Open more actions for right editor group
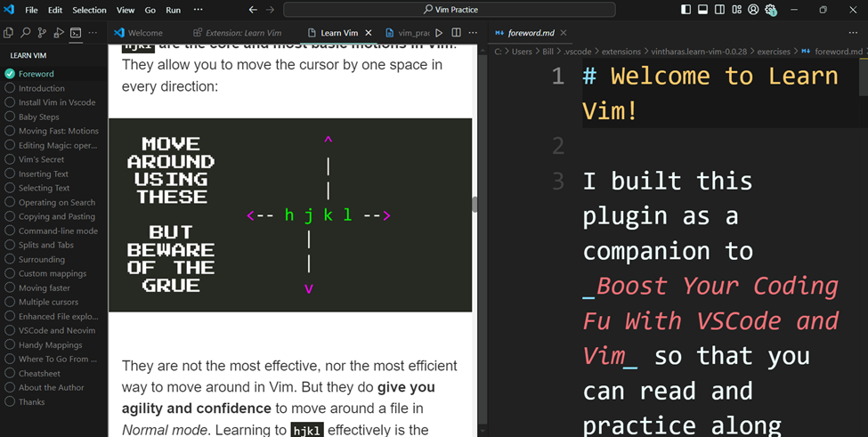This screenshot has width=868, height=437. (853, 33)
